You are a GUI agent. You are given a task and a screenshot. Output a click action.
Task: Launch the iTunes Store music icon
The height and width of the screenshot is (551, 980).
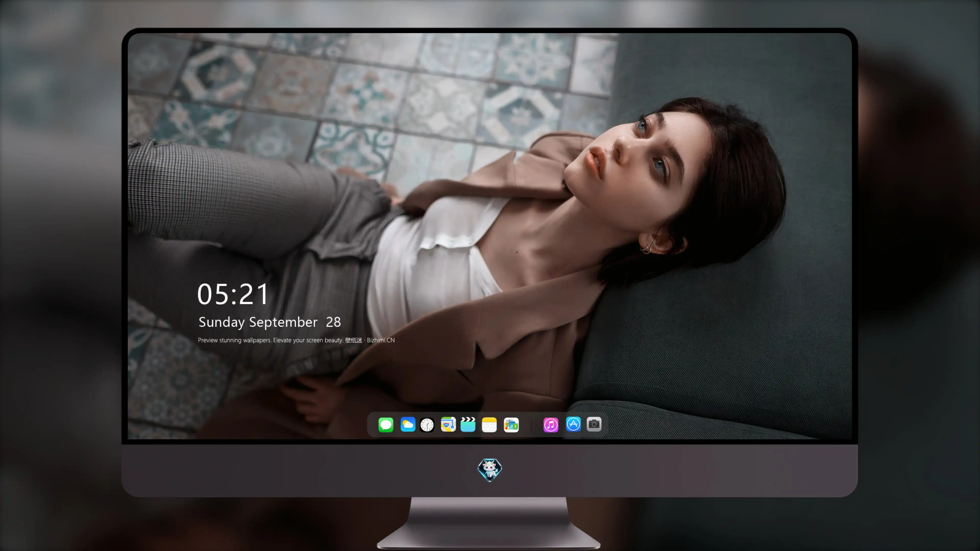[551, 425]
